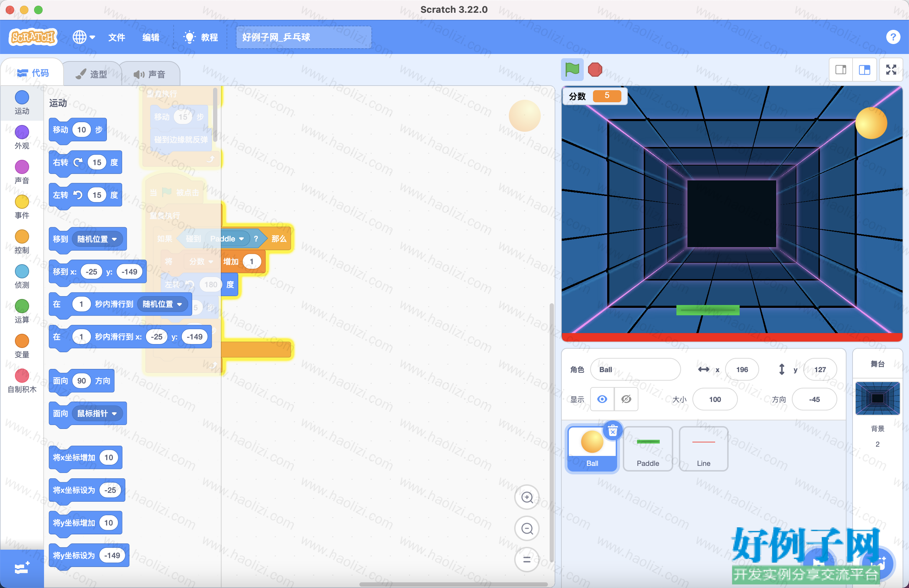Open the 教程 tutorials
Viewport: 909px width, 588px height.
click(201, 37)
